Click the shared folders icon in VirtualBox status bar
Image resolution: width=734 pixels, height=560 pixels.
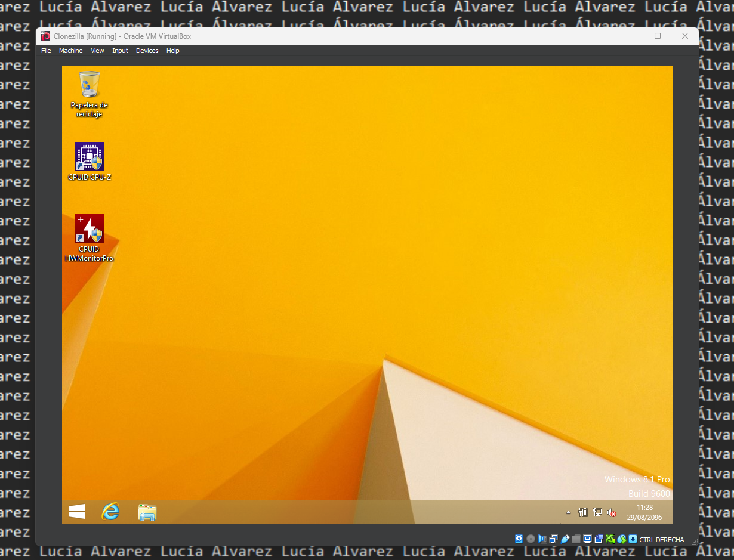tap(576, 539)
